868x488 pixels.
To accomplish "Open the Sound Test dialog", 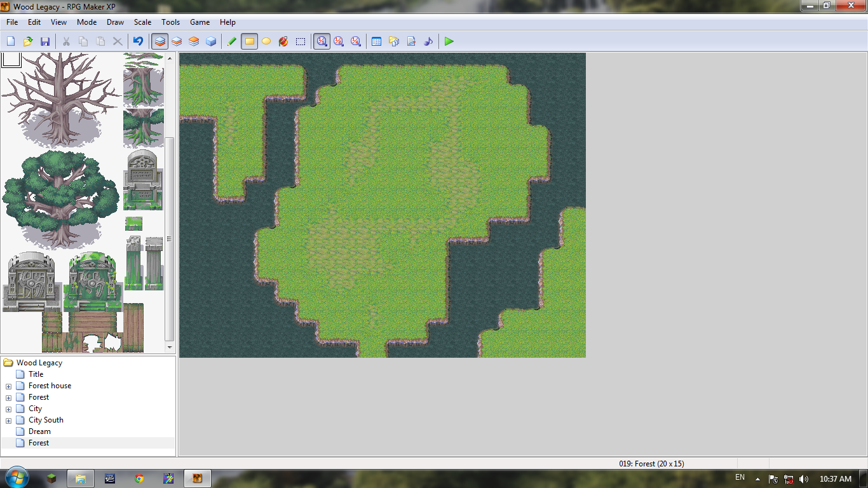I will coord(428,41).
